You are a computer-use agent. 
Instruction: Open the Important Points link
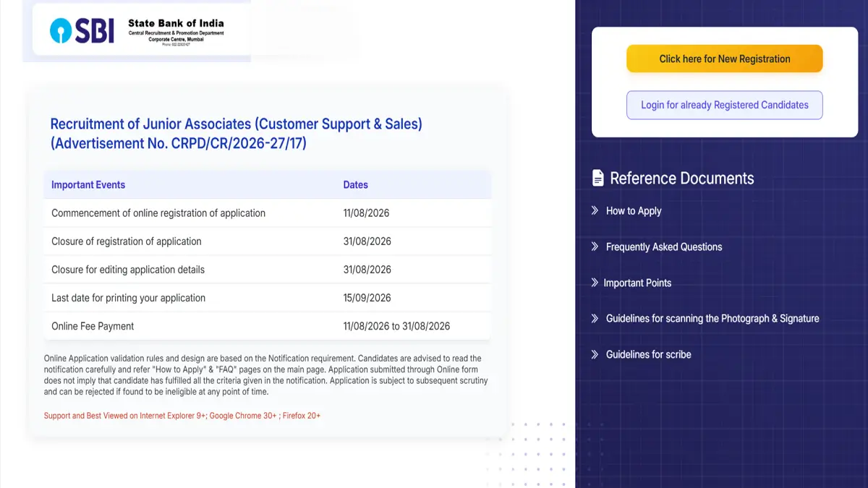coord(637,283)
